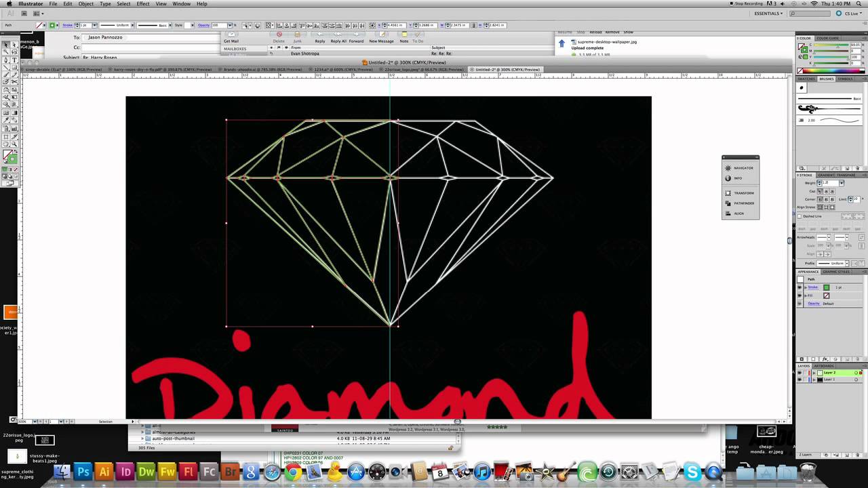
Task: Switch to the Swatches tab
Action: [x=806, y=79]
